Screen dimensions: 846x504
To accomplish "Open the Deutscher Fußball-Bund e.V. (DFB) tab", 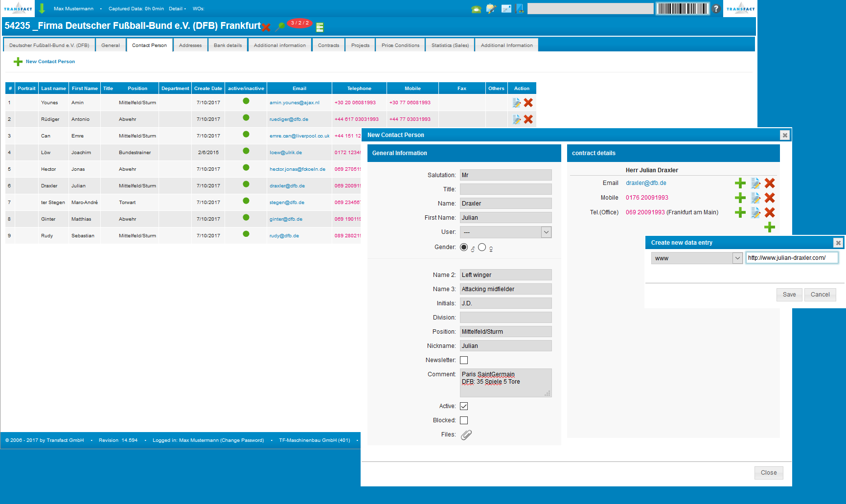I will click(49, 45).
